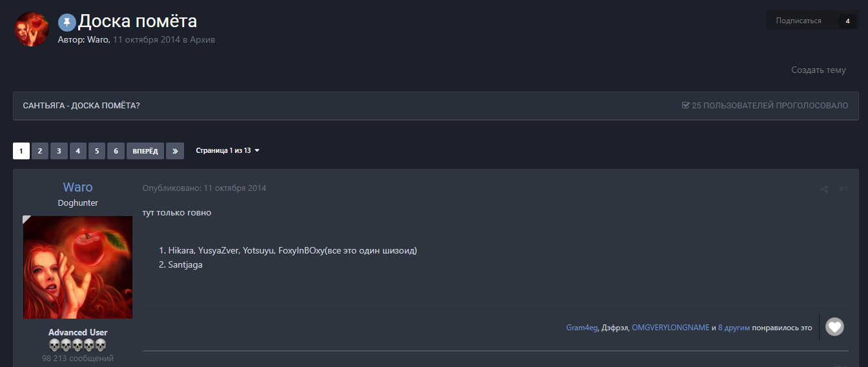This screenshot has height=367, width=868.
Task: Click the 'Вперёд' next page button
Action: 145,151
